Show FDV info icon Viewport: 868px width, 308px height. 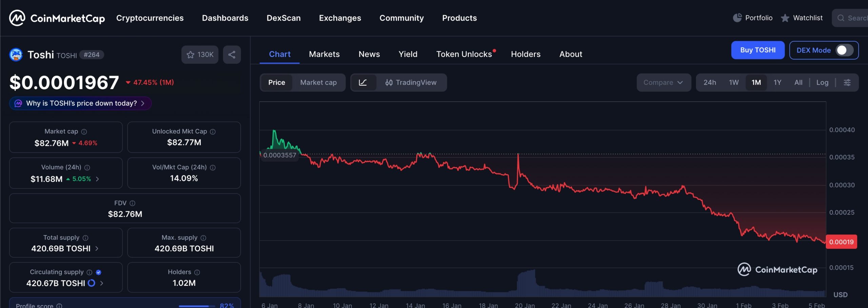coord(133,203)
